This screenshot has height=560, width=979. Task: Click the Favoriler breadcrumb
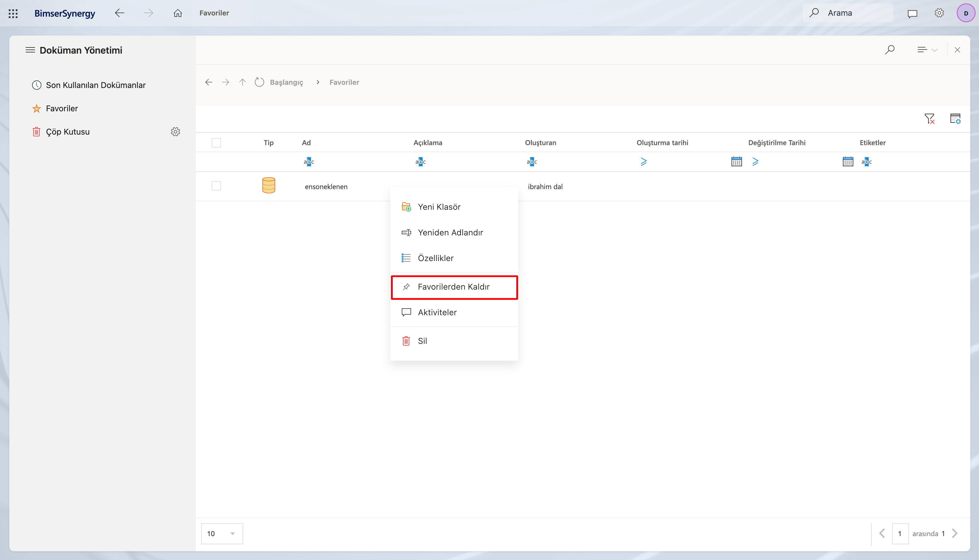pyautogui.click(x=344, y=82)
